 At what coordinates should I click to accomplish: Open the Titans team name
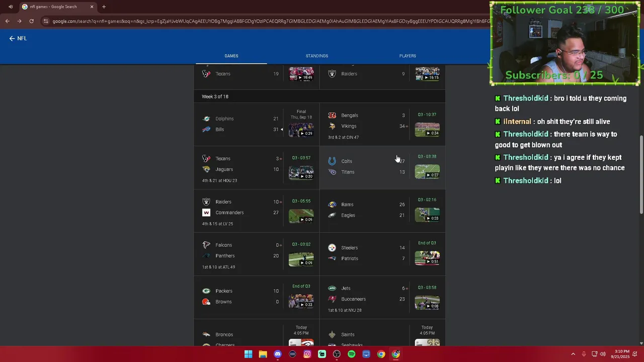(x=348, y=172)
